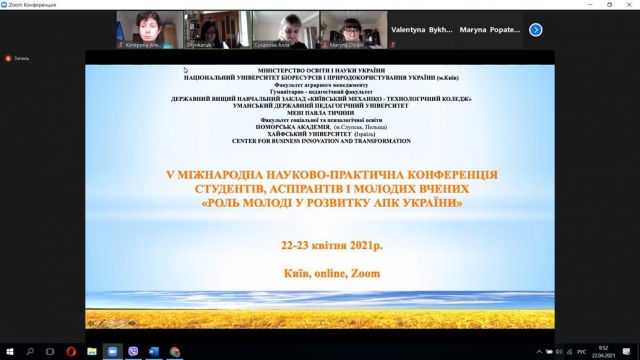Screen dimensions: 640x360
Task: Click 'Zoom Конференция' window title text
Action: click(32, 5)
